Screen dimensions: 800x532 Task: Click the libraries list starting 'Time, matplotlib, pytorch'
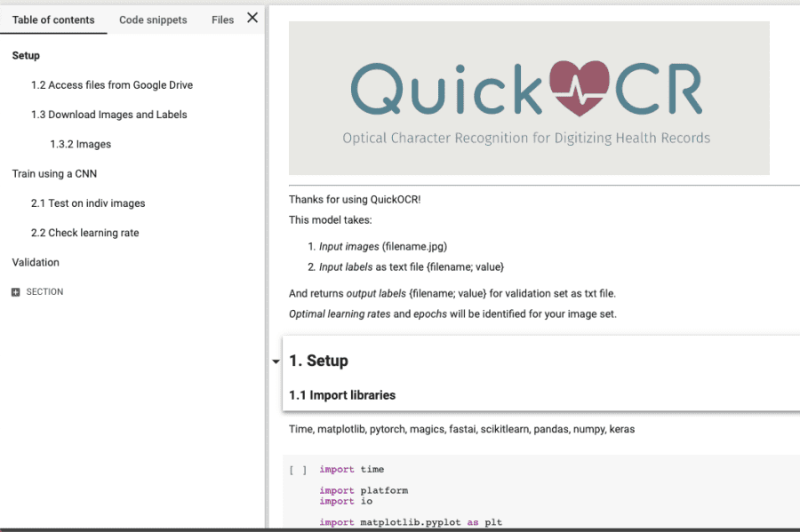tap(461, 429)
